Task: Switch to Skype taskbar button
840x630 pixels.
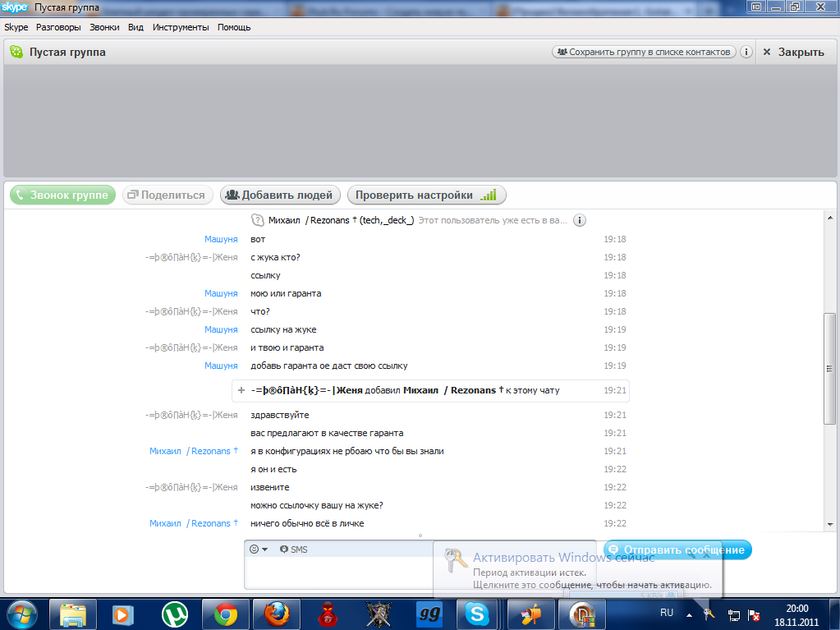Action: click(477, 614)
